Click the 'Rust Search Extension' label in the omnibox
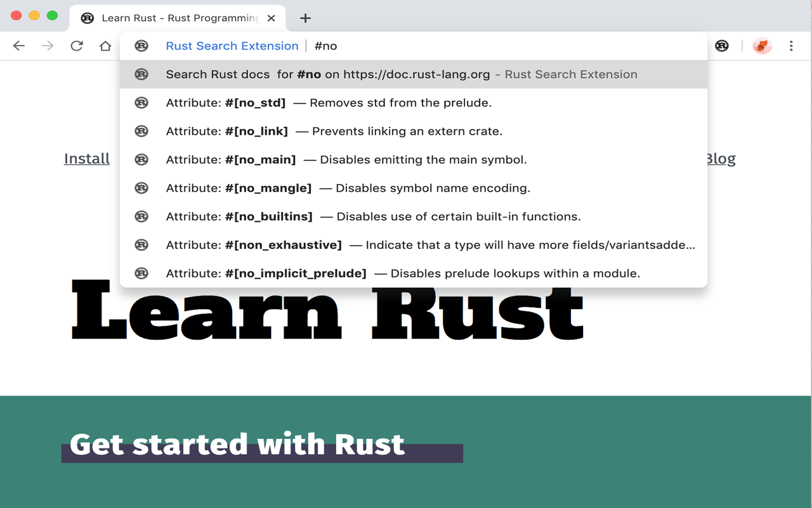Viewport: 812px width, 508px height. [232, 46]
